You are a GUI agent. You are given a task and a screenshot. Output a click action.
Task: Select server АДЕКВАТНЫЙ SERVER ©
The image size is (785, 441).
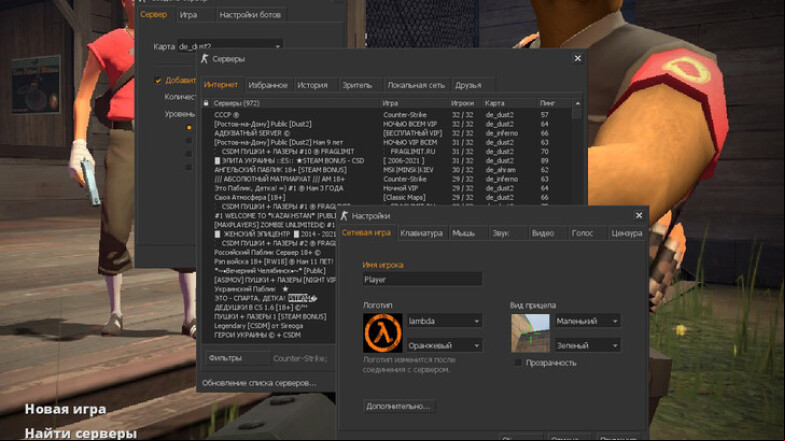(385, 133)
